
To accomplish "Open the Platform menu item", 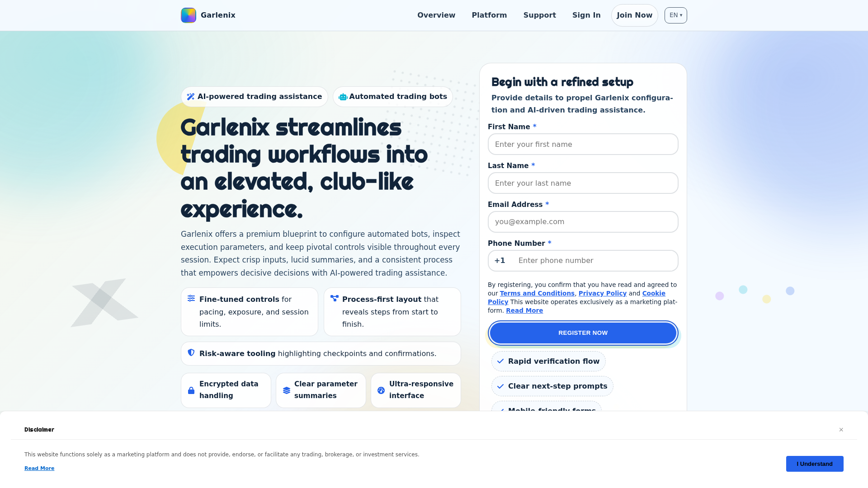I will click(490, 15).
